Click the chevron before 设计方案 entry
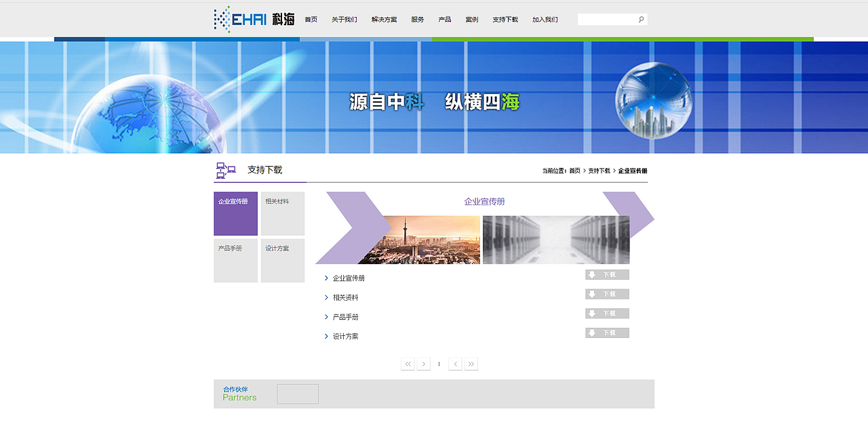 326,337
